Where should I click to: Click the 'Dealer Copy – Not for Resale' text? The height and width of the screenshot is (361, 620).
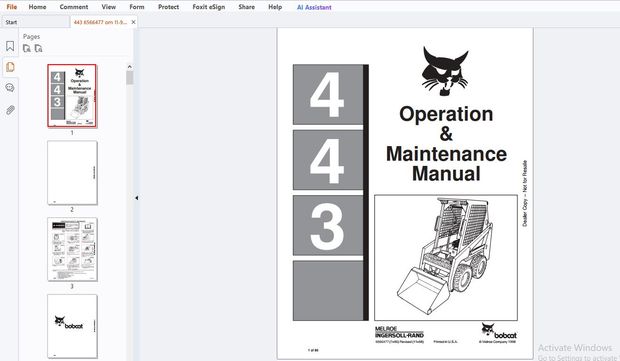(x=525, y=193)
